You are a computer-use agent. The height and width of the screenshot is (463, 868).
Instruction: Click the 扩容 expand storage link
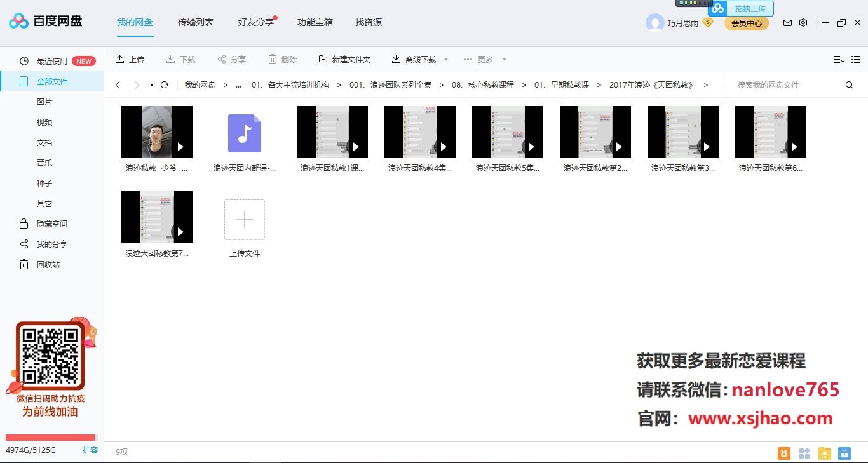pyautogui.click(x=90, y=450)
